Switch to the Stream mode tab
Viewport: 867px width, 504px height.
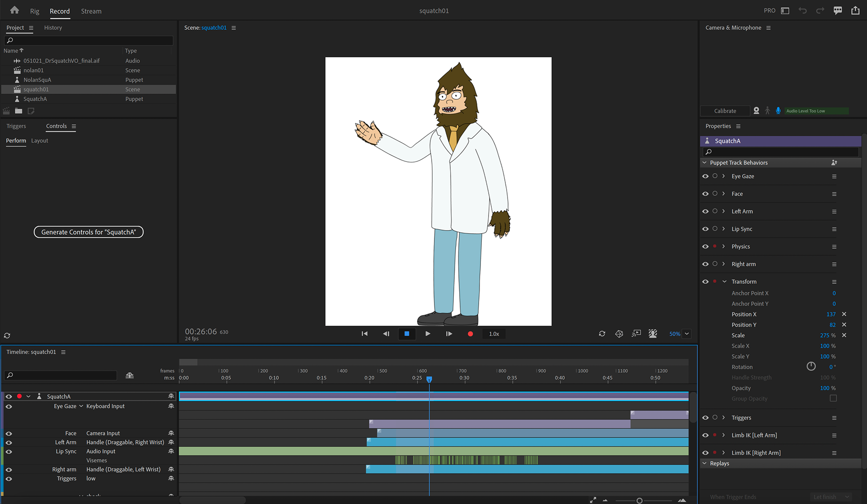click(x=91, y=11)
